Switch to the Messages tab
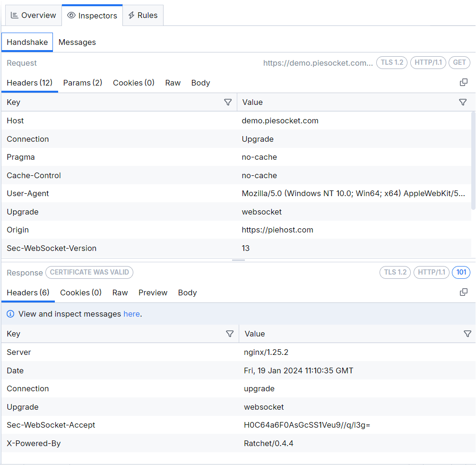This screenshot has width=476, height=465. click(x=77, y=42)
